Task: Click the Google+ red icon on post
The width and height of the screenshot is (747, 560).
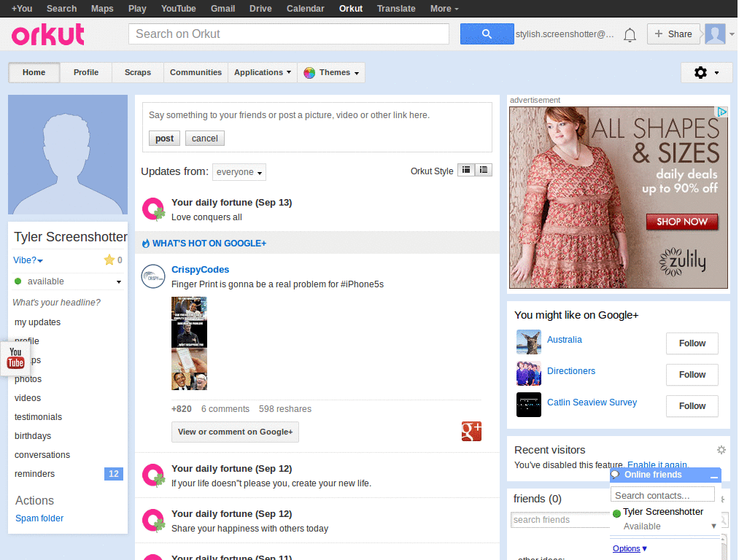Action: tap(471, 432)
